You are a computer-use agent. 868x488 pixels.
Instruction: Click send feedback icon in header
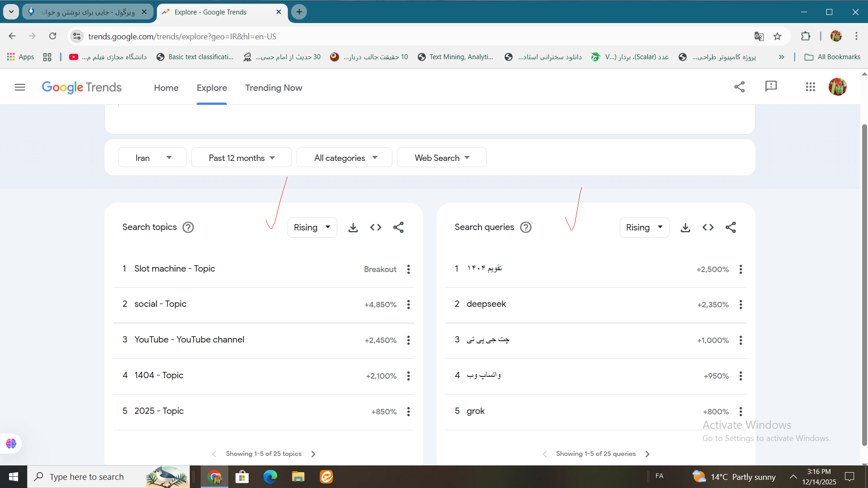(771, 86)
